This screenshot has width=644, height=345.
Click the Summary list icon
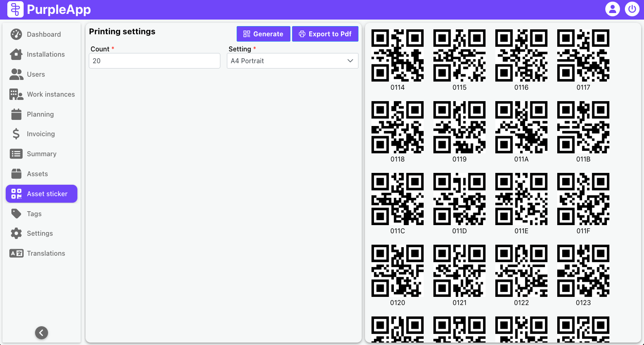tap(16, 154)
